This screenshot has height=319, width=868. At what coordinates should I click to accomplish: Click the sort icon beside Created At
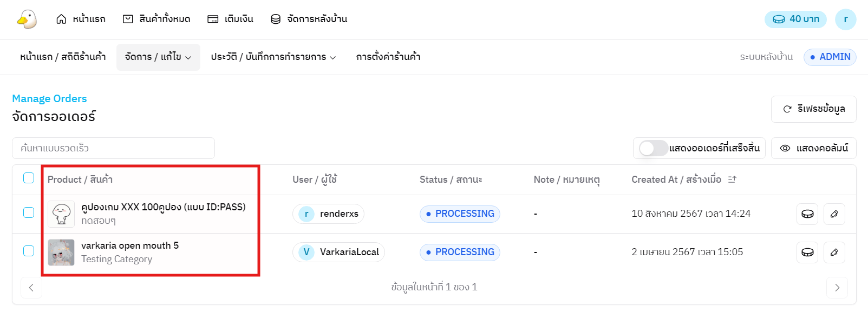click(732, 180)
